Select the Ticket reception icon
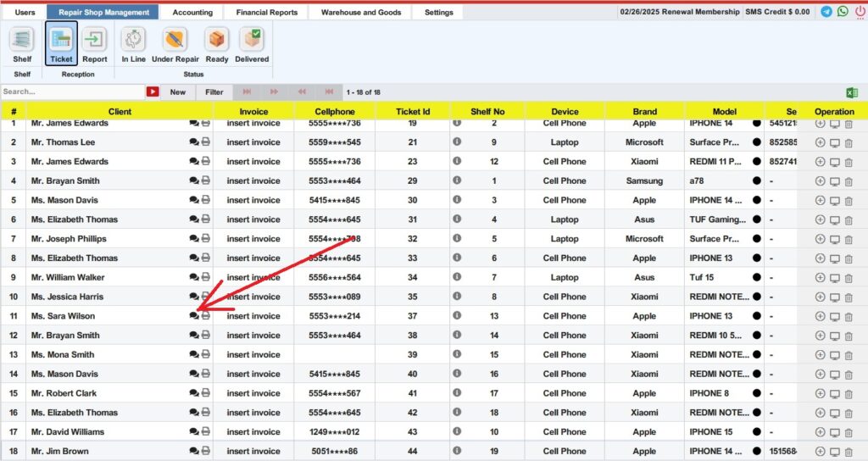Image resolution: width=868 pixels, height=461 pixels. pos(61,44)
